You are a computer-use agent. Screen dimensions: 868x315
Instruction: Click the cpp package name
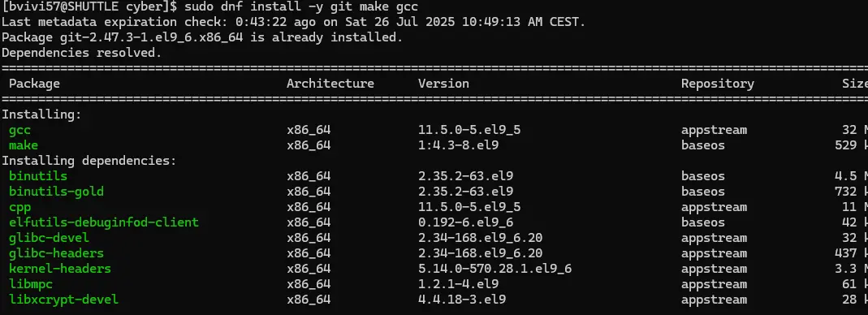click(19, 207)
